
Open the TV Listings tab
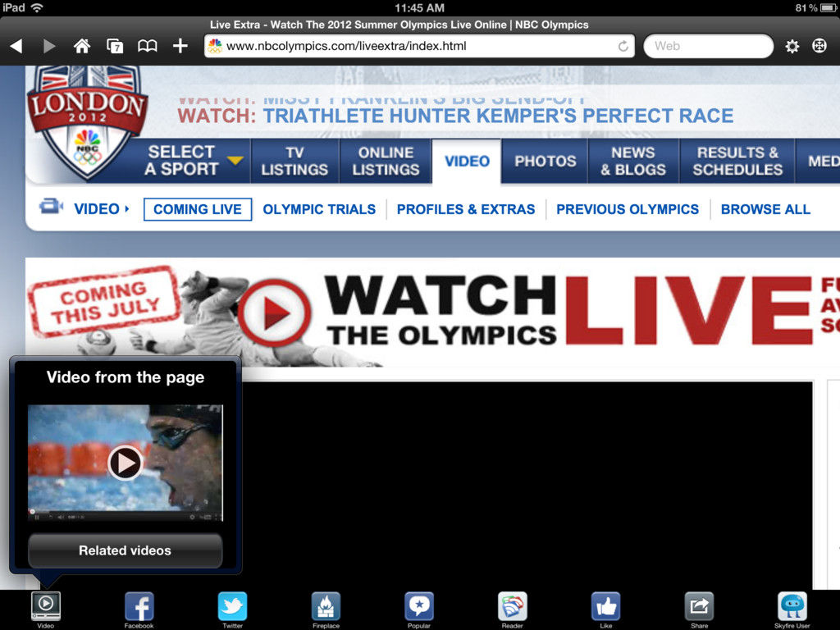294,161
